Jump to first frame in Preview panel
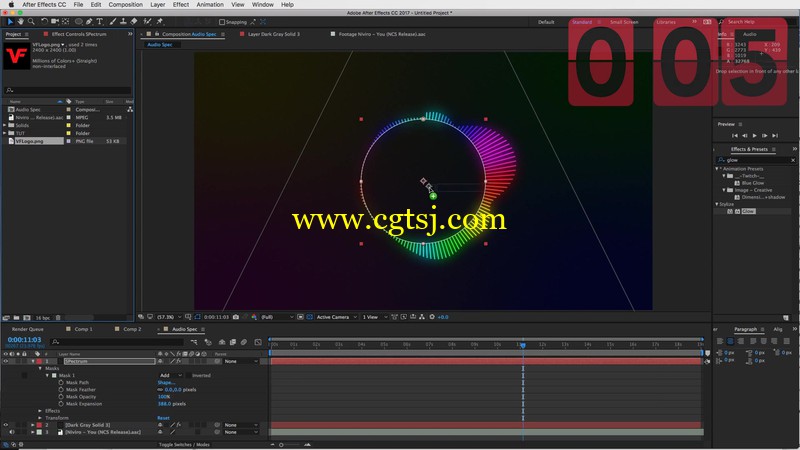Screen dimensions: 800x450 pyautogui.click(x=734, y=135)
